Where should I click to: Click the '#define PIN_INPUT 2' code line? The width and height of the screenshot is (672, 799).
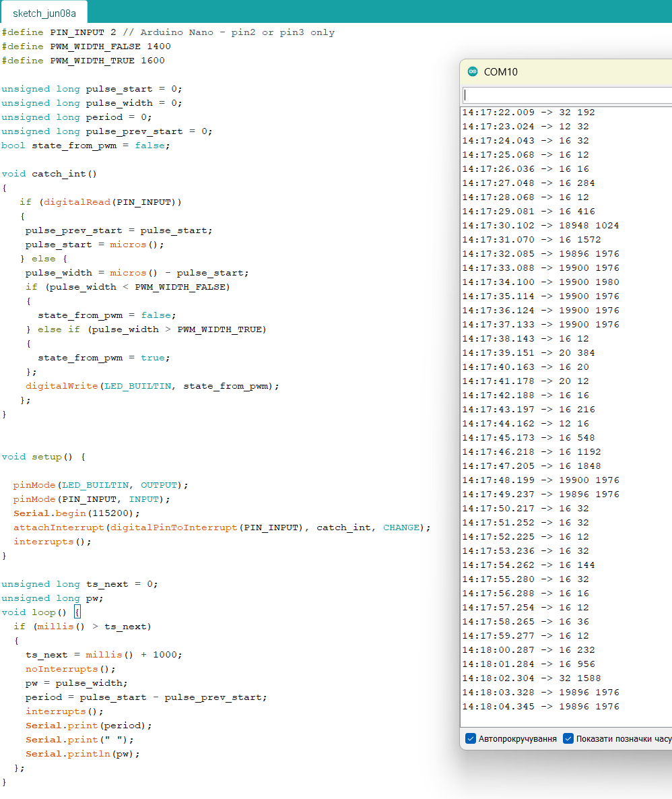[168, 32]
